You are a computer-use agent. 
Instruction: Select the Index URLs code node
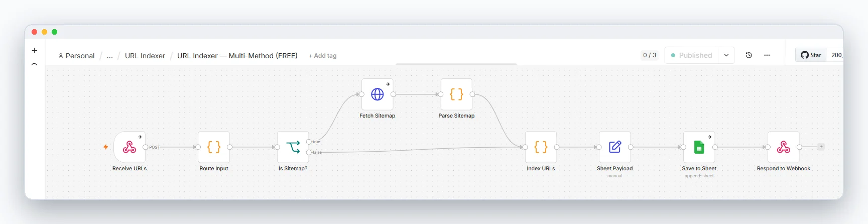coord(541,147)
